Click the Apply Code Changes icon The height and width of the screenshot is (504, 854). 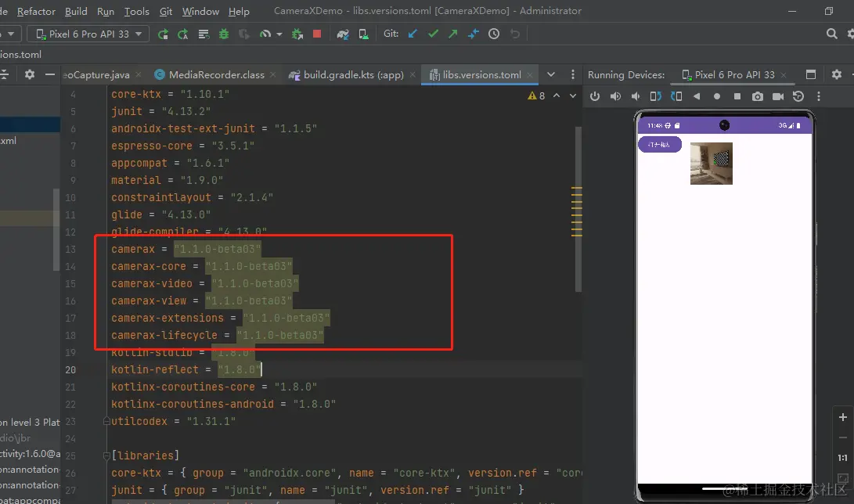pos(204,34)
